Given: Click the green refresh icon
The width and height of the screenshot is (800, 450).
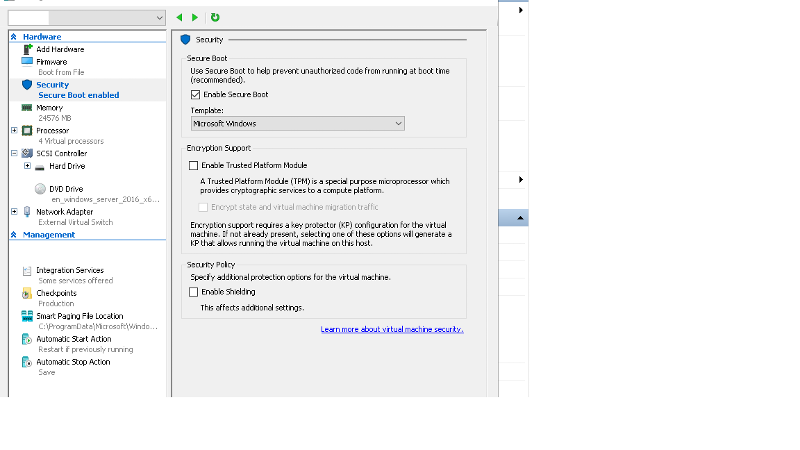Looking at the screenshot, I should (215, 17).
